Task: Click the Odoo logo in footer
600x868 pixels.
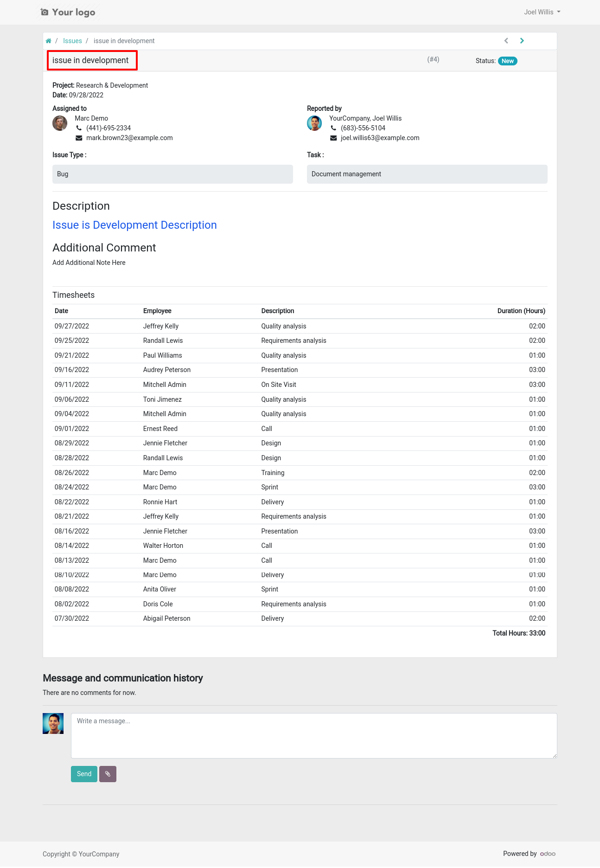Action: tap(548, 854)
